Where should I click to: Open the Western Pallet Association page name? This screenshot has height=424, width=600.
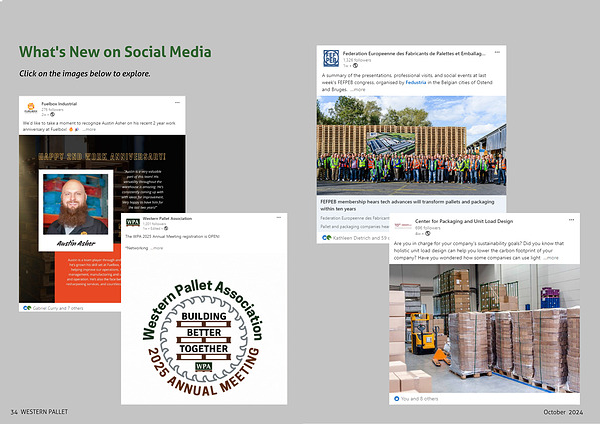[167, 219]
